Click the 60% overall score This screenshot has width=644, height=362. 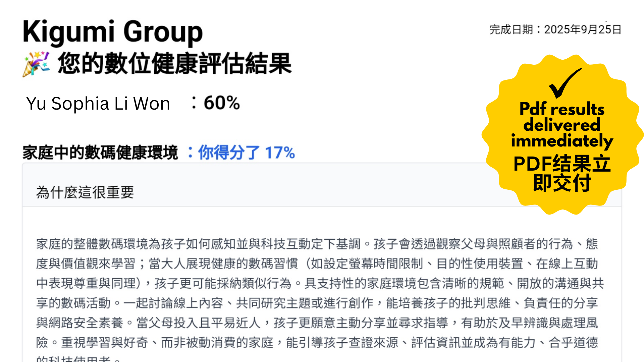coord(222,103)
